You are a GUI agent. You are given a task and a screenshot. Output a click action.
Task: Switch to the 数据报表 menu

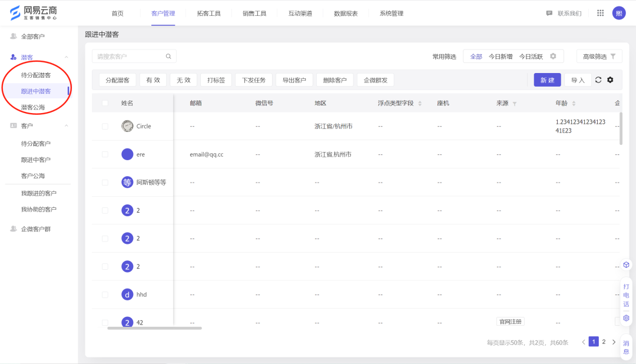click(x=346, y=12)
